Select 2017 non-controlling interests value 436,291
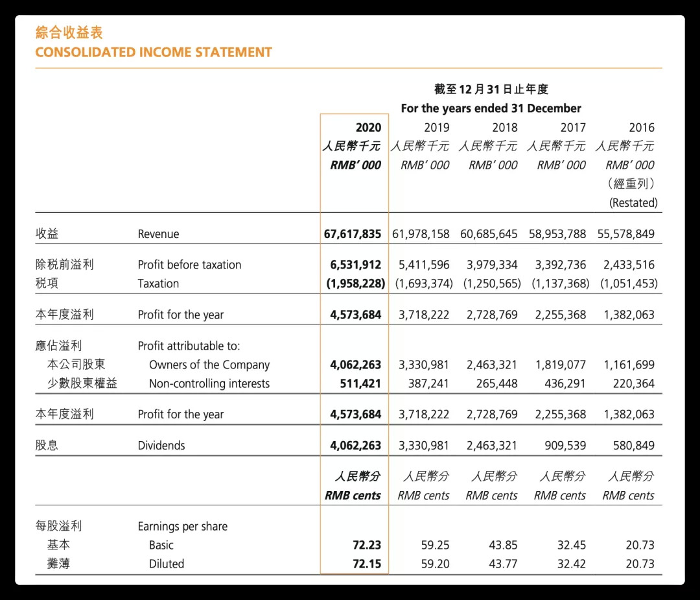This screenshot has width=700, height=600. click(x=565, y=384)
